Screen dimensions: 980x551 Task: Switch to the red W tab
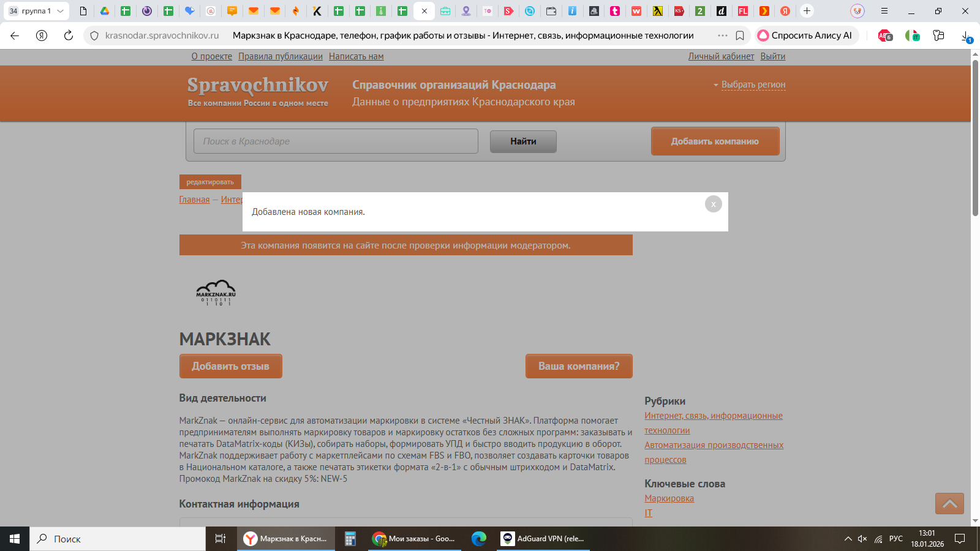(636, 11)
